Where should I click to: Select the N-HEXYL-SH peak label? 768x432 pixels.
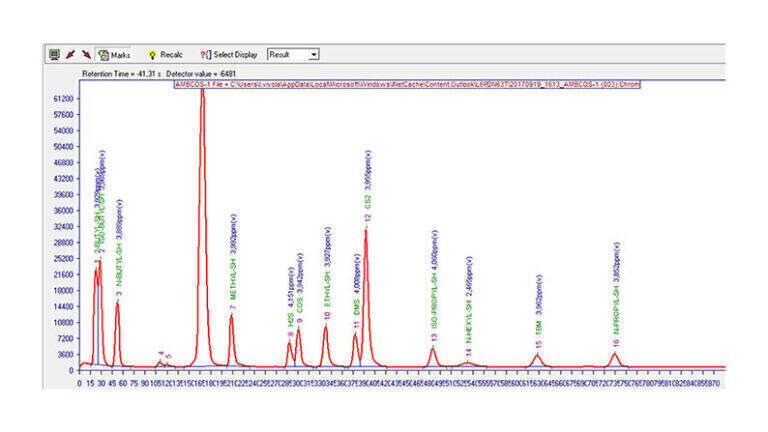tap(469, 321)
